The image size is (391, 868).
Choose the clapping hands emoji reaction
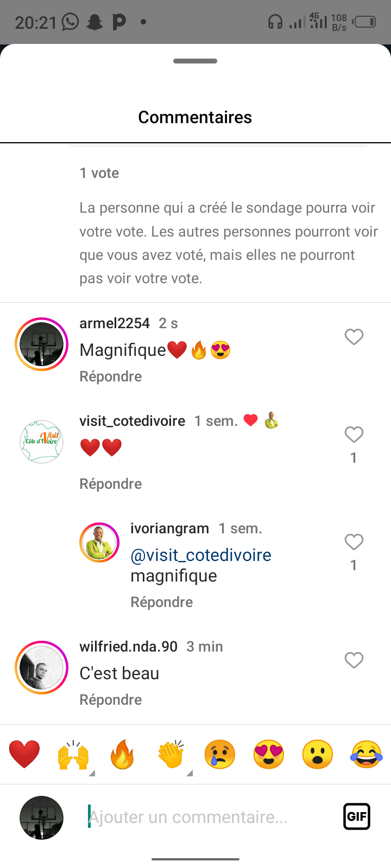coord(171,754)
